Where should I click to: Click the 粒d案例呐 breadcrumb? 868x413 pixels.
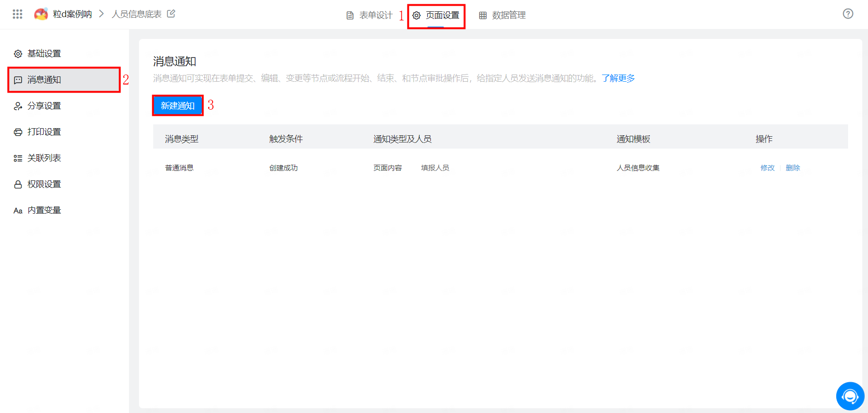[73, 14]
